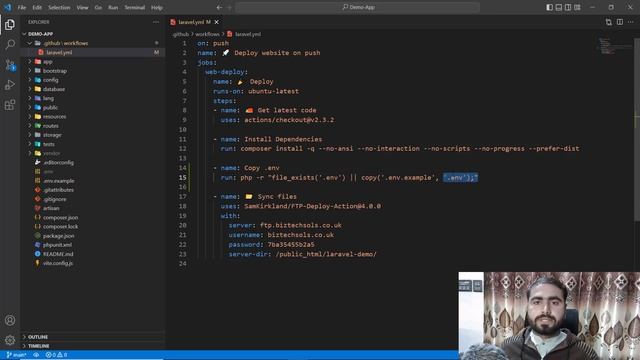This screenshot has height=360, width=640.
Task: Expand the storage folder
Action: pos(92,135)
